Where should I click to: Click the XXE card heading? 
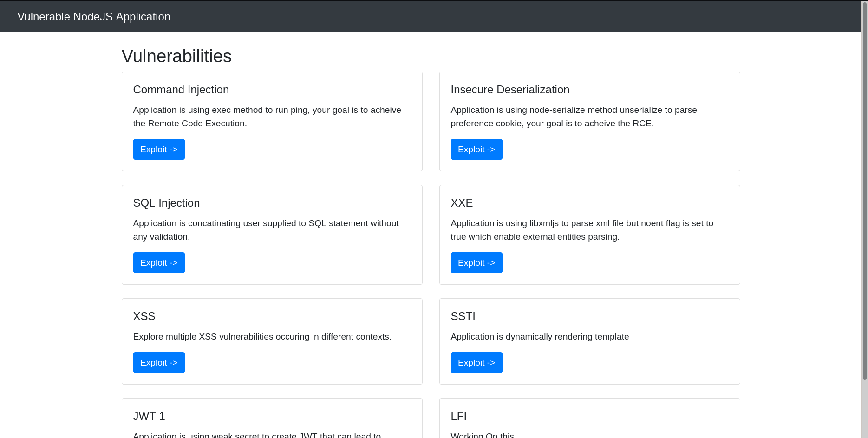(462, 203)
